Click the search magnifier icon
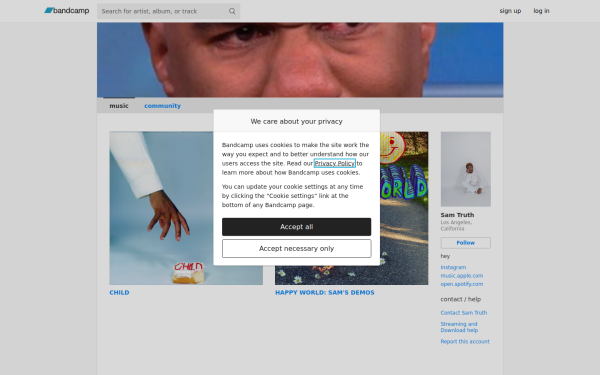The image size is (600, 375). (x=232, y=11)
